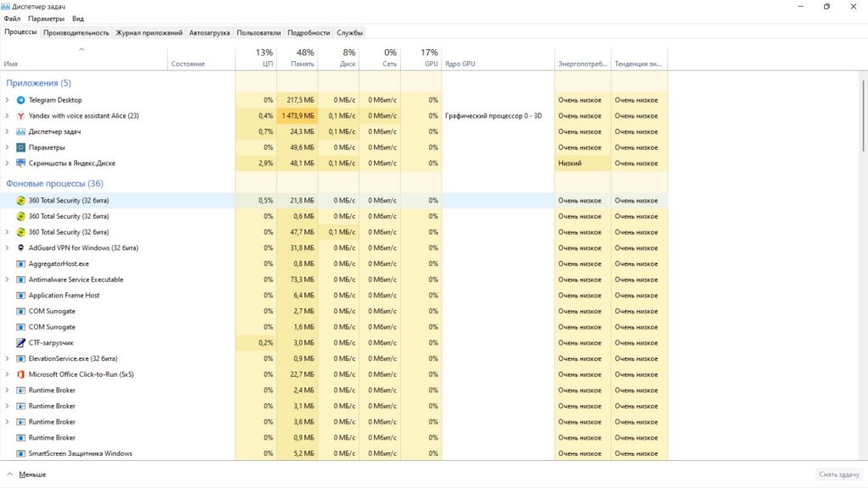Click the Task Manager title bar icon
This screenshot has width=868, height=488.
[6, 7]
